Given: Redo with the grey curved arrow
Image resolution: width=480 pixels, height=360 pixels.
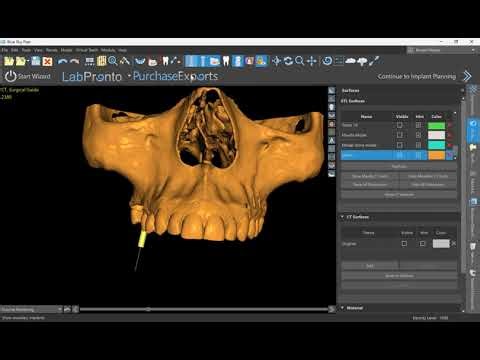Looking at the screenshot, I should click(75, 61).
